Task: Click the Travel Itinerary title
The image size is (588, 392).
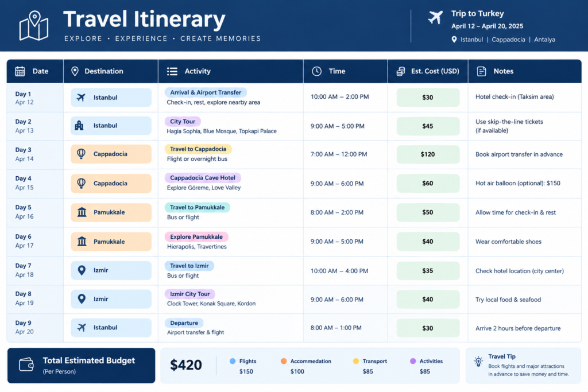Action: (144, 19)
